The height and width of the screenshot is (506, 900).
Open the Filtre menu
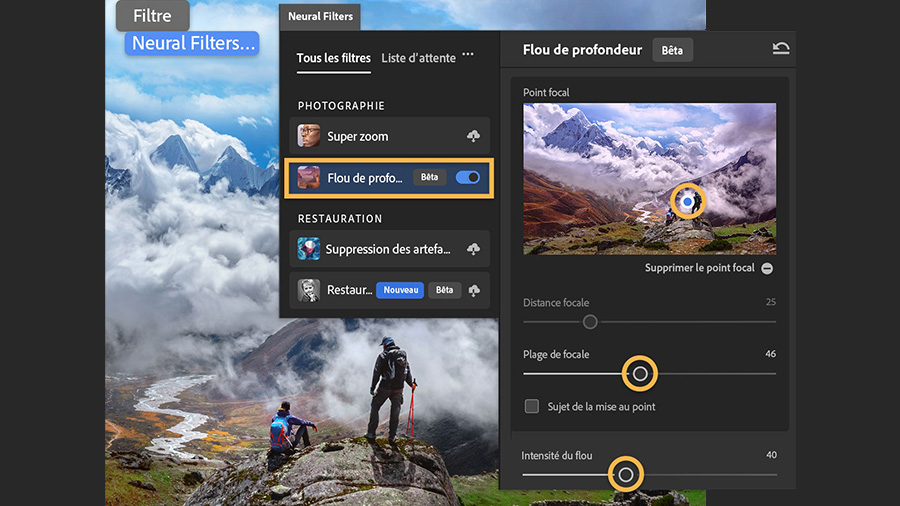pos(153,15)
